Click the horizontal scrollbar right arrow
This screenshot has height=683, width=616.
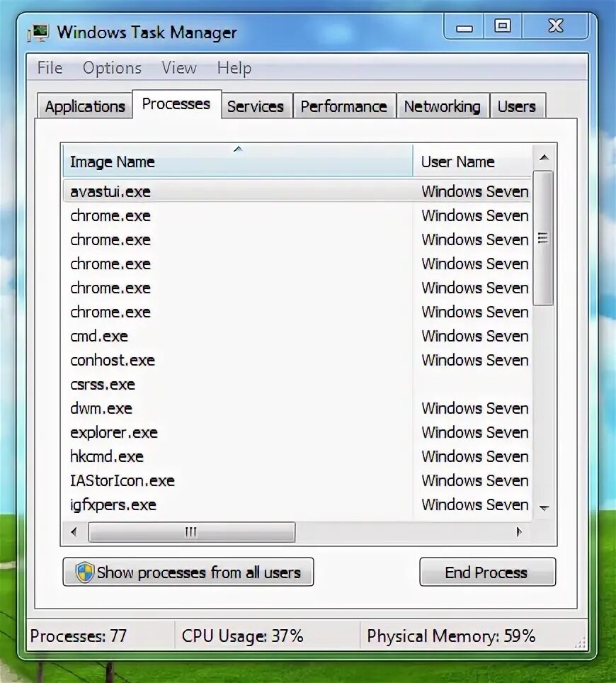[518, 532]
